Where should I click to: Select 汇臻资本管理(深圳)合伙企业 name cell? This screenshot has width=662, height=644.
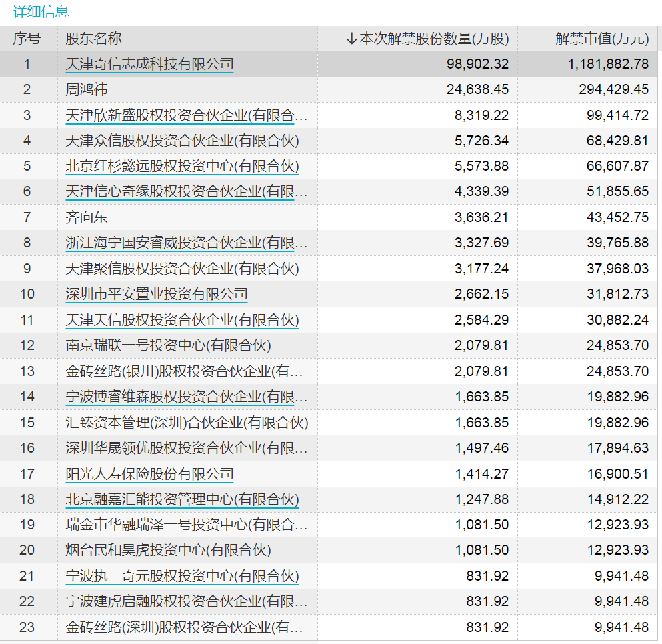187,422
